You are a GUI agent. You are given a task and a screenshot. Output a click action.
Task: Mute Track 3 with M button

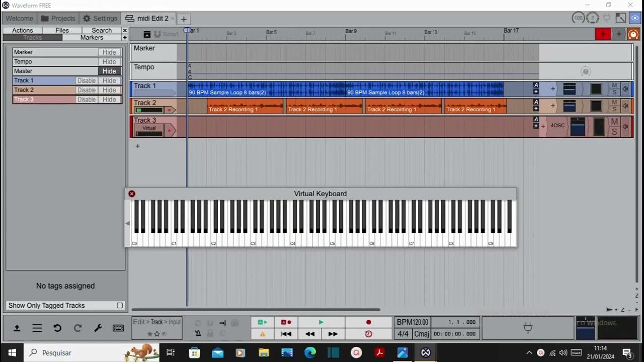coord(614,122)
